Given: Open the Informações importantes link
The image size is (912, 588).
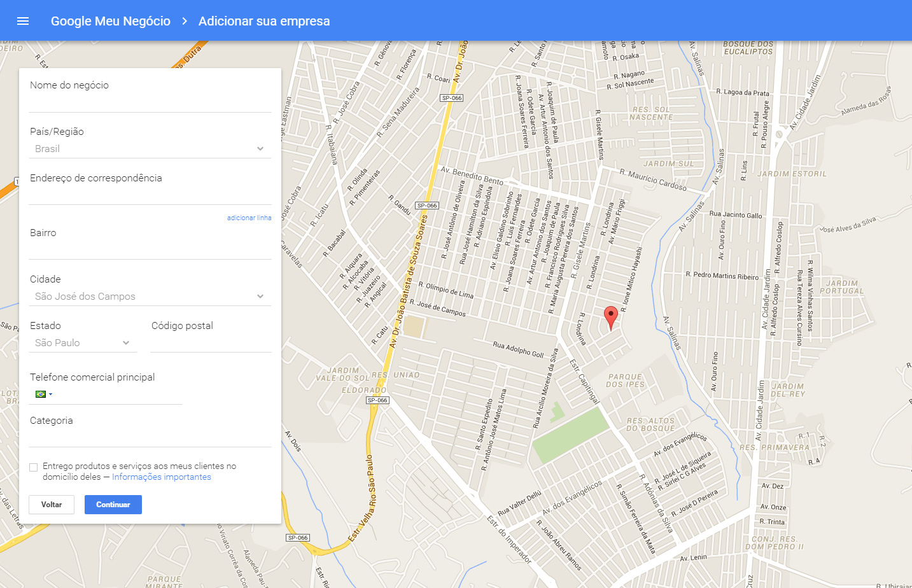Looking at the screenshot, I should pyautogui.click(x=162, y=477).
